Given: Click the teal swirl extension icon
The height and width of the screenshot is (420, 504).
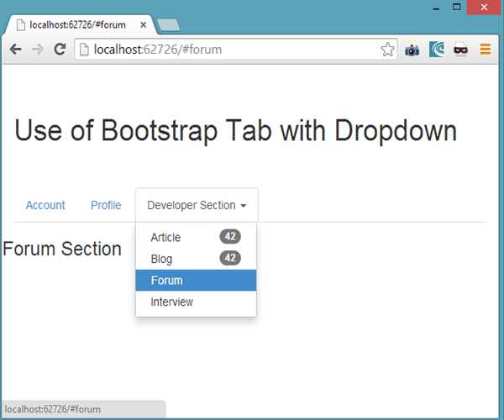Looking at the screenshot, I should [437, 50].
